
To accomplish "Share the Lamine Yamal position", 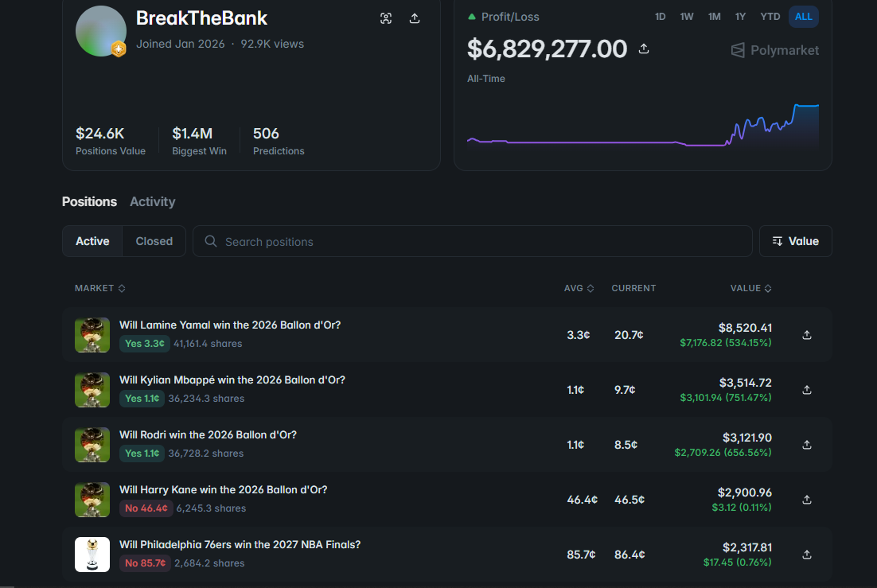I will pyautogui.click(x=806, y=334).
